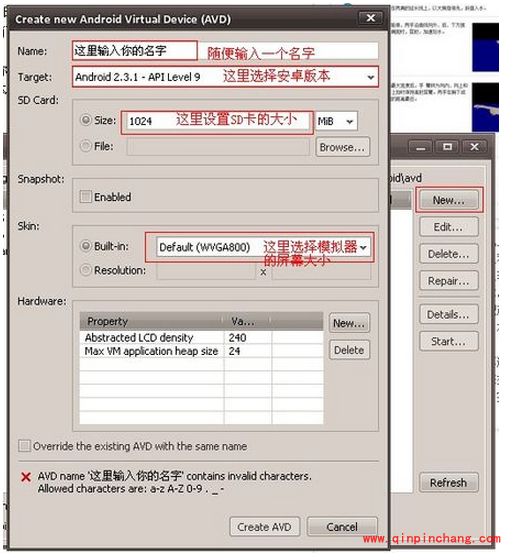This screenshot has width=516, height=560.
Task: Check Override the existing AVD checkbox
Action: pyautogui.click(x=24, y=446)
